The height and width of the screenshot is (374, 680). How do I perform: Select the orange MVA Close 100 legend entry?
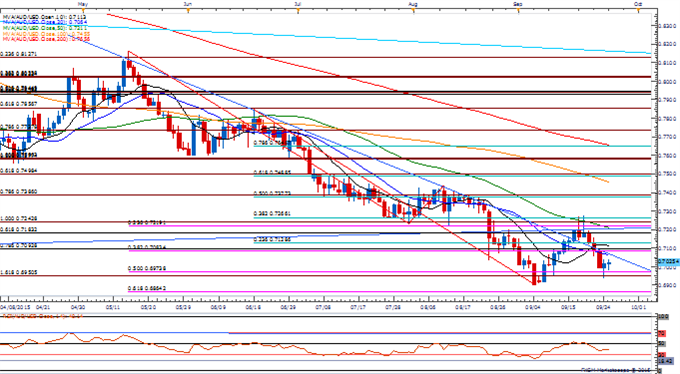coord(46,33)
